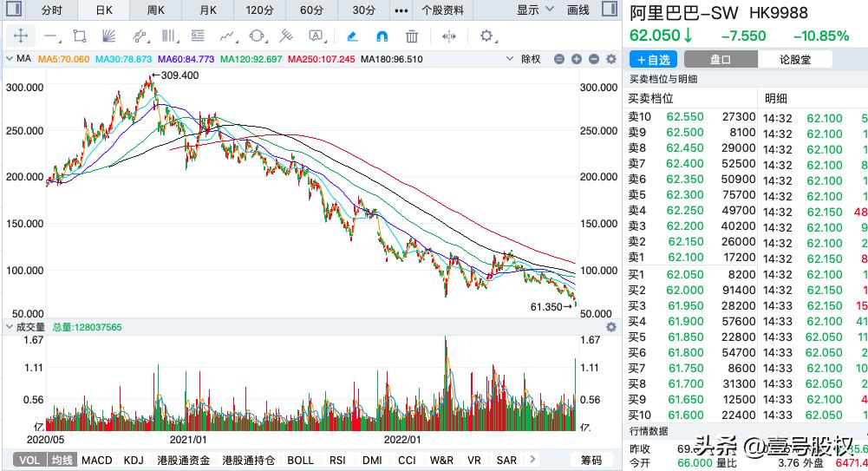Select the 120分 timeframe tab
The height and width of the screenshot is (471, 868).
click(259, 10)
